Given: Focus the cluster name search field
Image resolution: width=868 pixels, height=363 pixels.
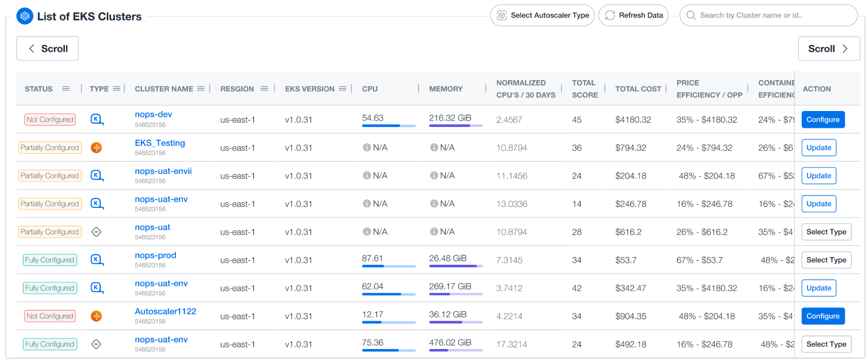Looking at the screenshot, I should [769, 15].
